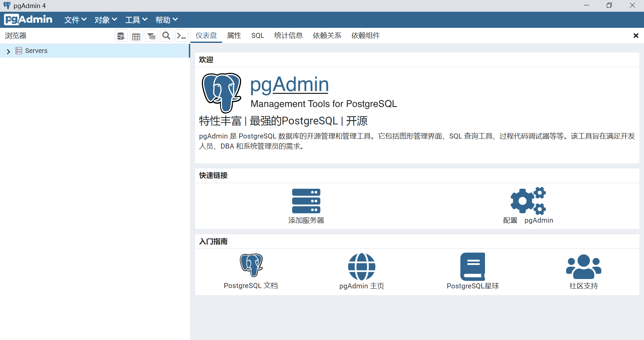This screenshot has height=340, width=644.
Task: Open the 社区支持 link
Action: (x=584, y=286)
